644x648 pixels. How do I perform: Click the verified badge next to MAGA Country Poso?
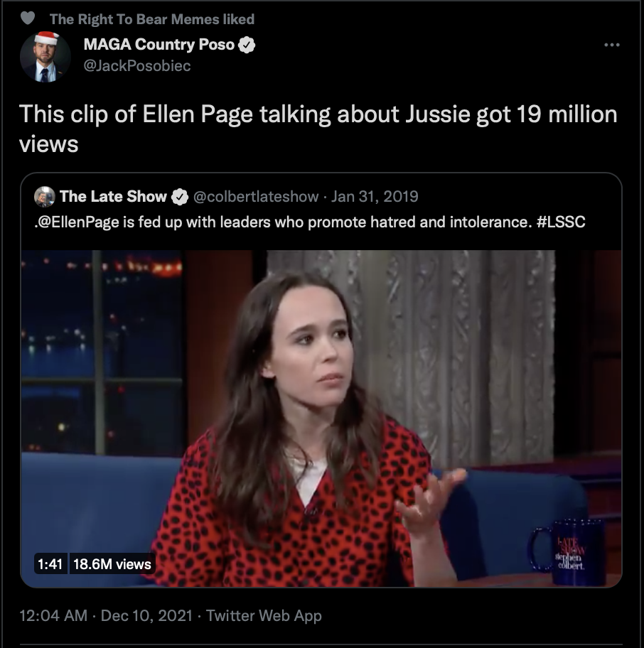click(247, 45)
